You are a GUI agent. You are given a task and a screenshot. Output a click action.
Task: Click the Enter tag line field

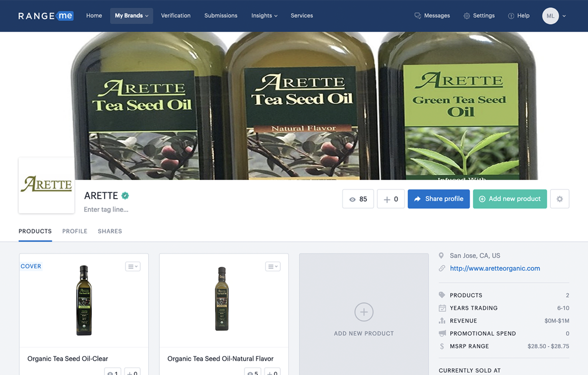[x=106, y=209]
